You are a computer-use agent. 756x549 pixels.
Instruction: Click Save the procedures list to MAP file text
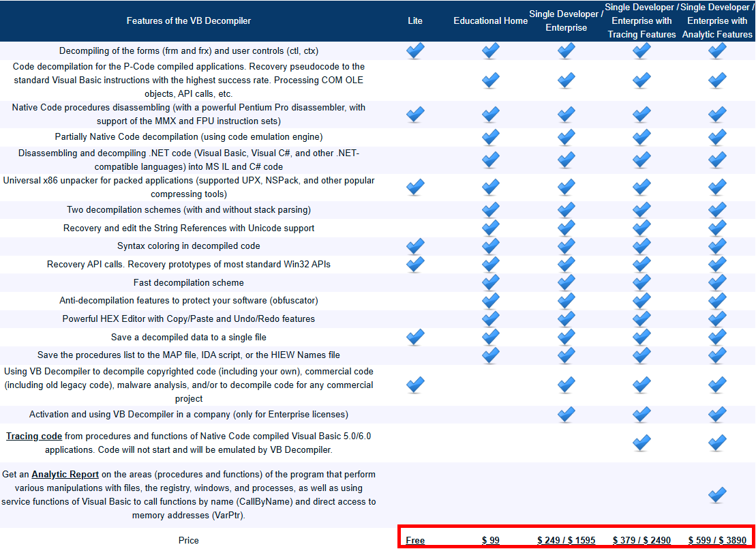coord(189,355)
